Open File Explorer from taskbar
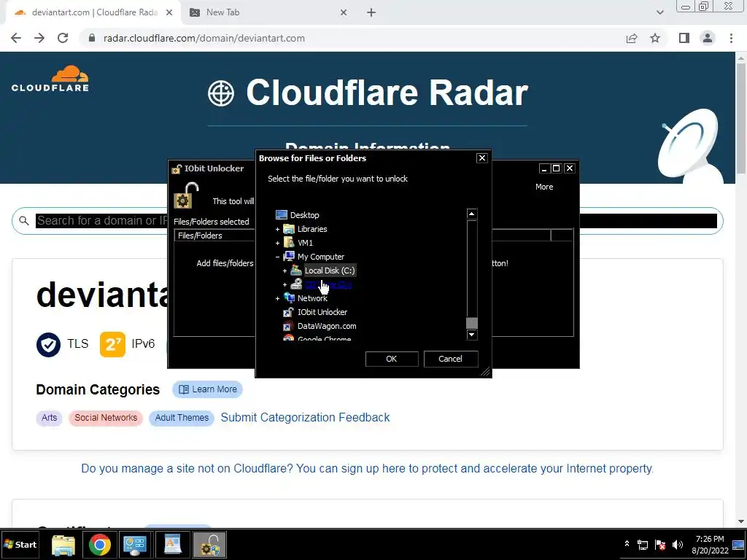The width and height of the screenshot is (747, 560). (x=63, y=545)
